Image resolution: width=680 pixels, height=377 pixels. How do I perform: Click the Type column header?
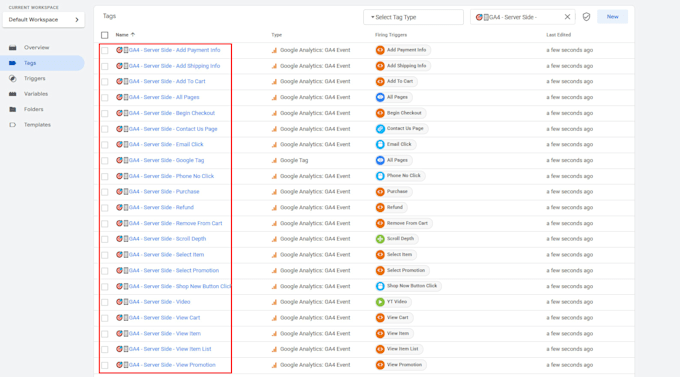[x=277, y=35]
